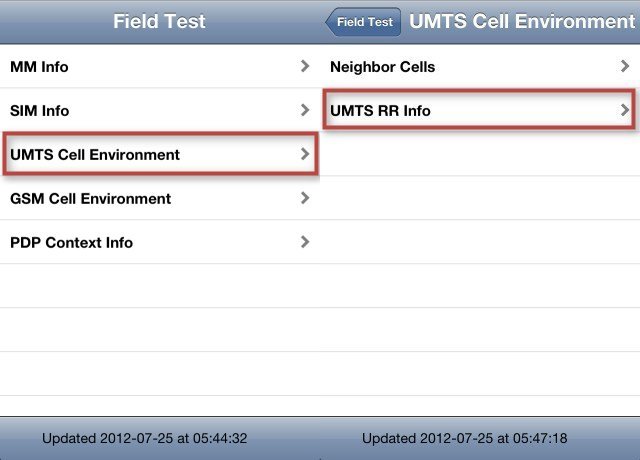Open UMTS Cell Environment in the Field Test list

click(x=160, y=154)
